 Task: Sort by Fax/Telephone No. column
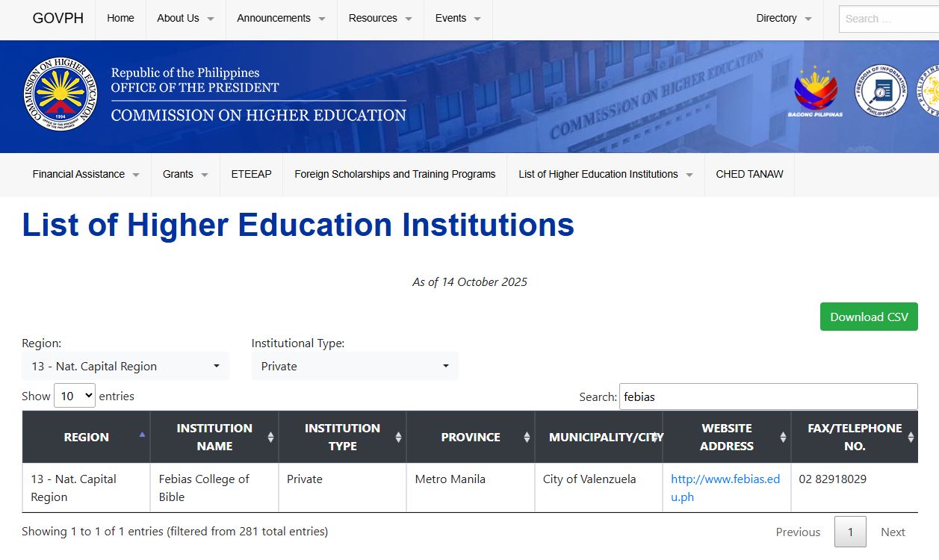pos(855,437)
